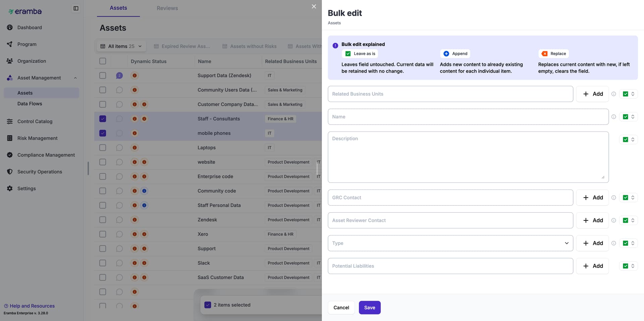The width and height of the screenshot is (644, 321).
Task: Close the Bulk edit panel
Action: click(x=314, y=6)
